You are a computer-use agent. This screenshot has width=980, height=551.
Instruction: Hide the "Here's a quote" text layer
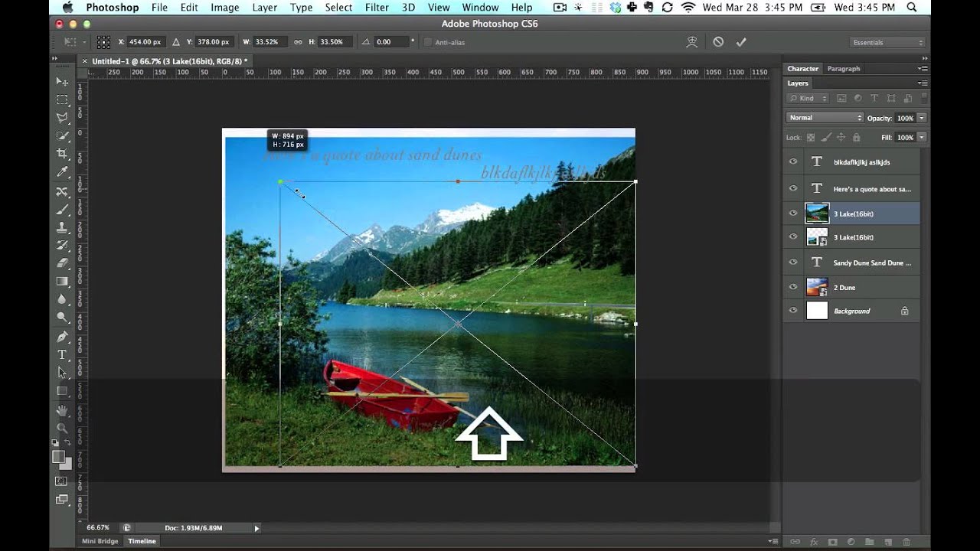coord(793,188)
